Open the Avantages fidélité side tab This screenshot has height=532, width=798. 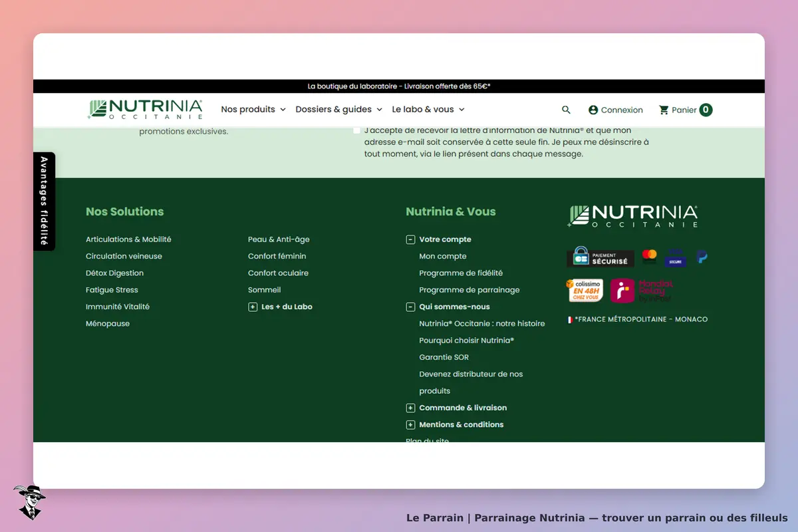(x=44, y=201)
